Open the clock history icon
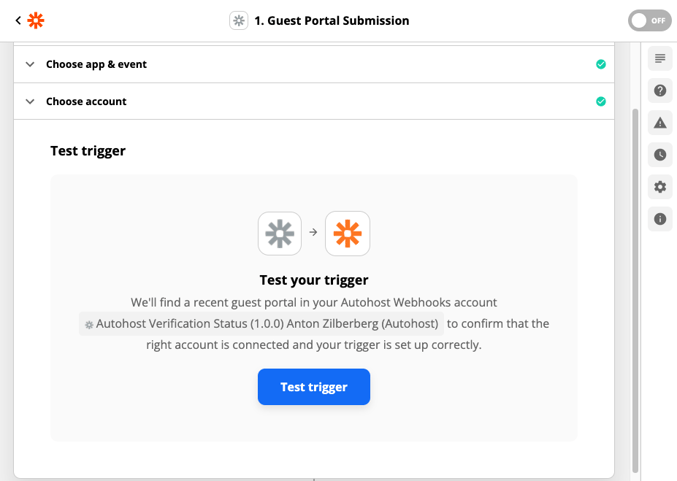The height and width of the screenshot is (481, 677). pyautogui.click(x=660, y=155)
